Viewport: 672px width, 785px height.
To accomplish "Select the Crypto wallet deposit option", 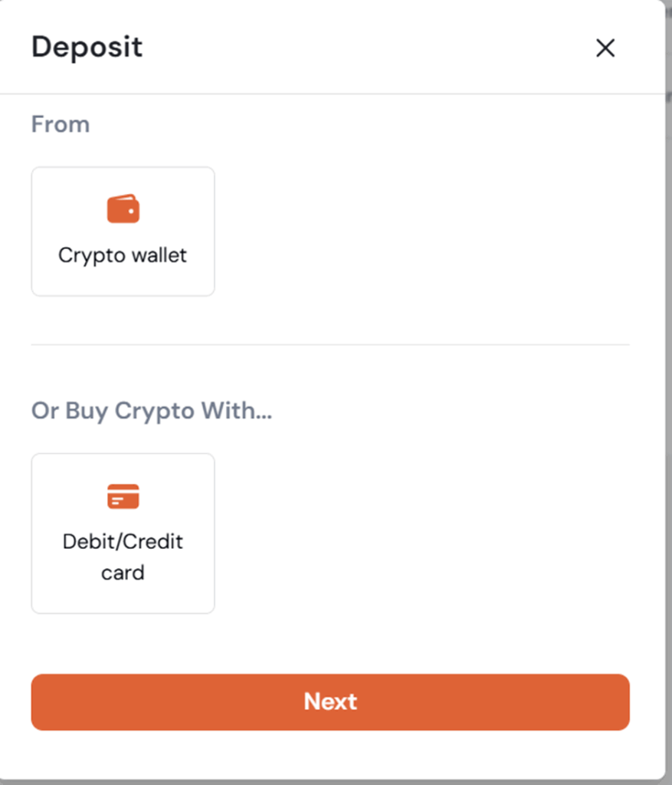I will [123, 232].
